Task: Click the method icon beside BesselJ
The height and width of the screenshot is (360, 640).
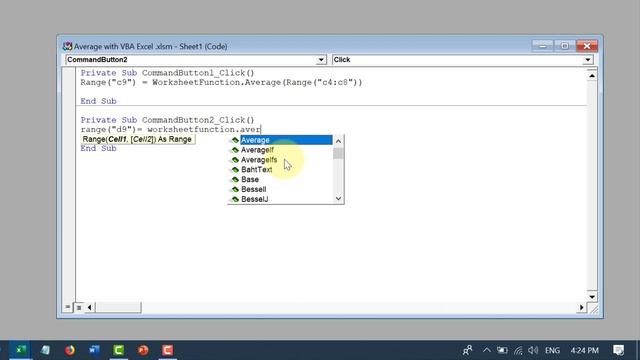Action: click(x=235, y=199)
